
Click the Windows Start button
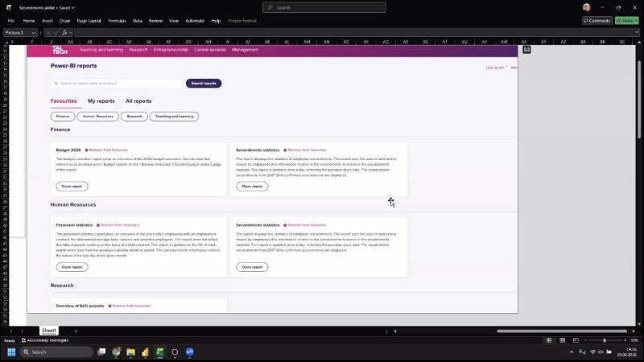(x=11, y=352)
